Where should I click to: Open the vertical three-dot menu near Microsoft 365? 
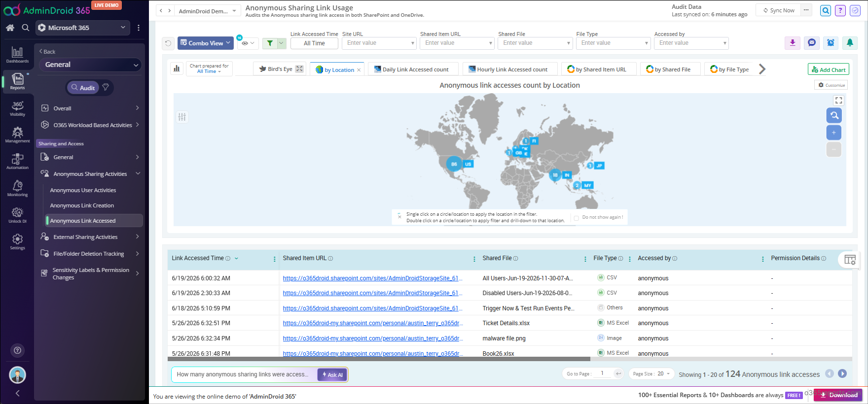pyautogui.click(x=139, y=28)
